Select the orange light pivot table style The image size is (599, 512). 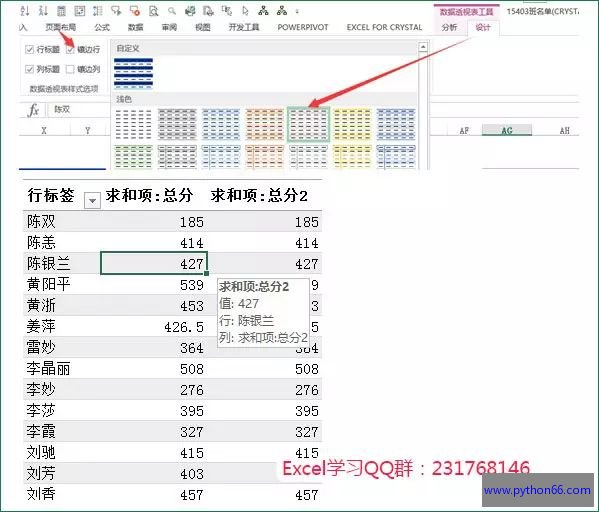point(265,124)
